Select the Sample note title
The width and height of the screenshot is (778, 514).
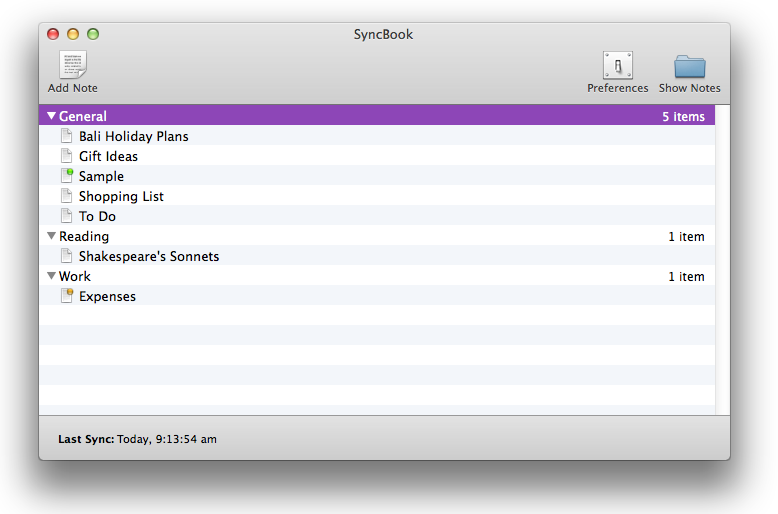pos(101,176)
